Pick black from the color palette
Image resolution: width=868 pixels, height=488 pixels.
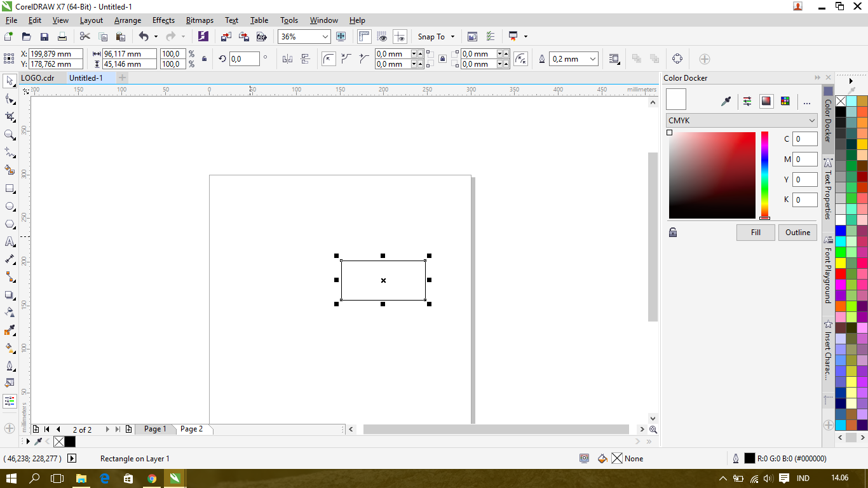tap(840, 111)
